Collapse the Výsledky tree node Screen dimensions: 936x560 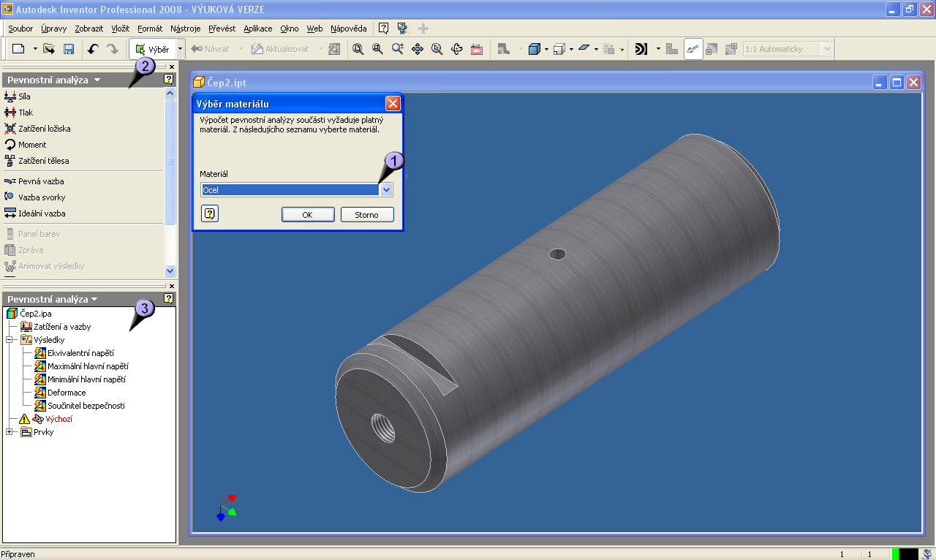tap(10, 340)
